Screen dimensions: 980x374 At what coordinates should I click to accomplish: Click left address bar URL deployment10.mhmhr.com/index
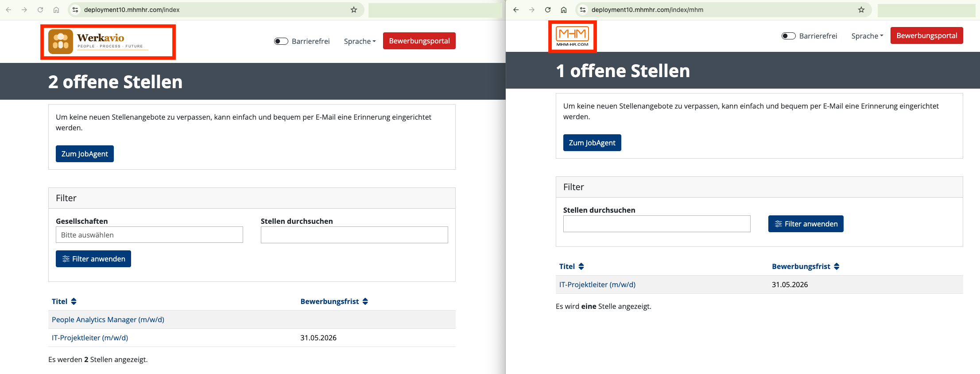132,10
